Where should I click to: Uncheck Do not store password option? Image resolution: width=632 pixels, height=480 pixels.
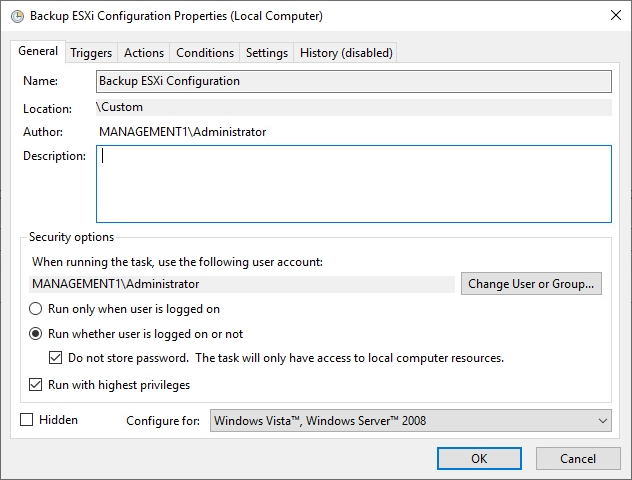click(57, 358)
